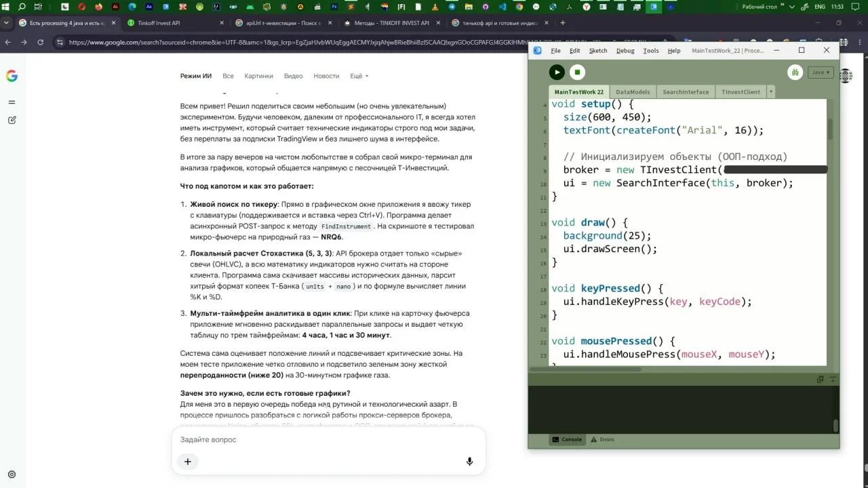Click the plus attachment button in question box
This screenshot has width=868, height=488.
(x=188, y=462)
